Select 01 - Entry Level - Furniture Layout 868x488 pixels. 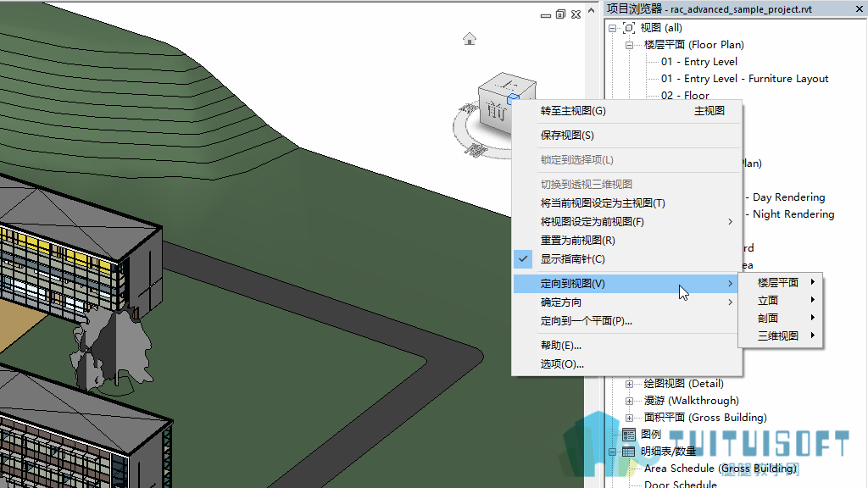click(x=744, y=79)
